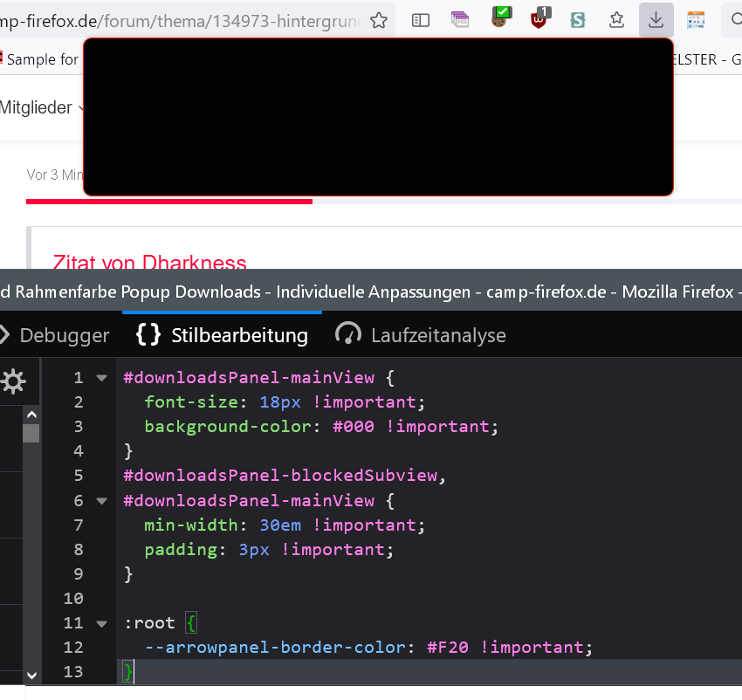Screen dimensions: 742x700
Task: Click the calendar grid extension icon
Action: point(696,20)
